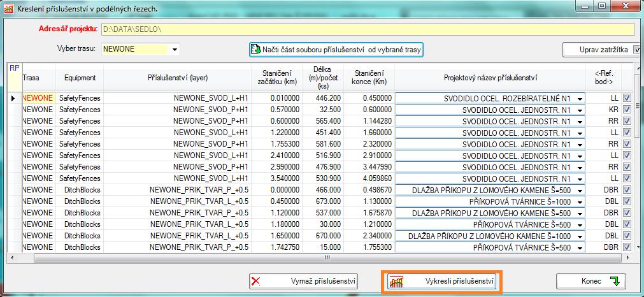Click the staničení začátku cell 0.570000
644x297 pixels.
pyautogui.click(x=277, y=110)
